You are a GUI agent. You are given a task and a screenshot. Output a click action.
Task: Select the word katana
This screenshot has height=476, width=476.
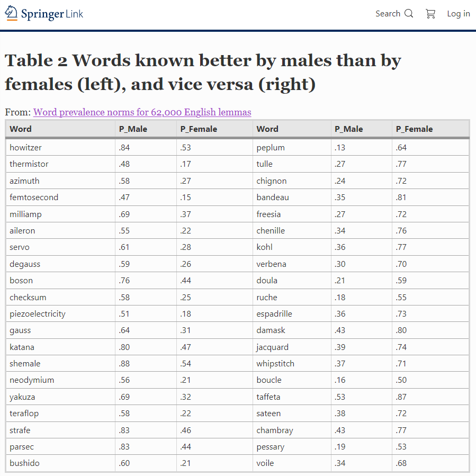[22, 347]
